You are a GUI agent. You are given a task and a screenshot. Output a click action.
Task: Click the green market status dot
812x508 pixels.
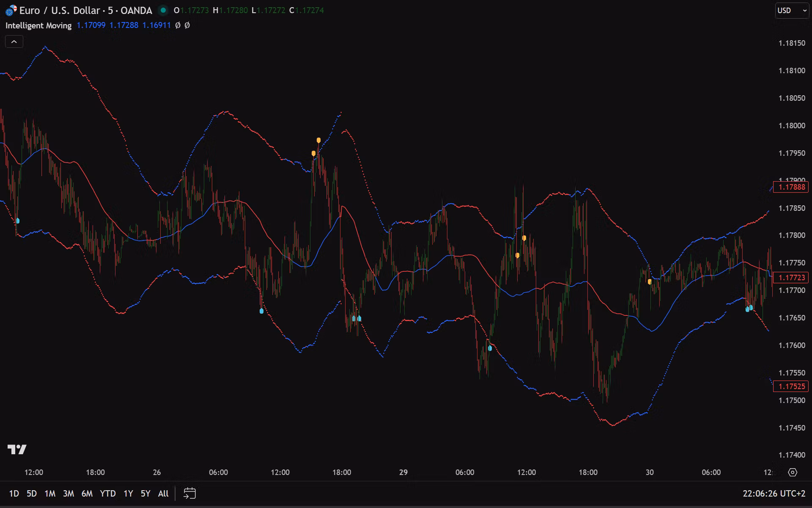163,10
